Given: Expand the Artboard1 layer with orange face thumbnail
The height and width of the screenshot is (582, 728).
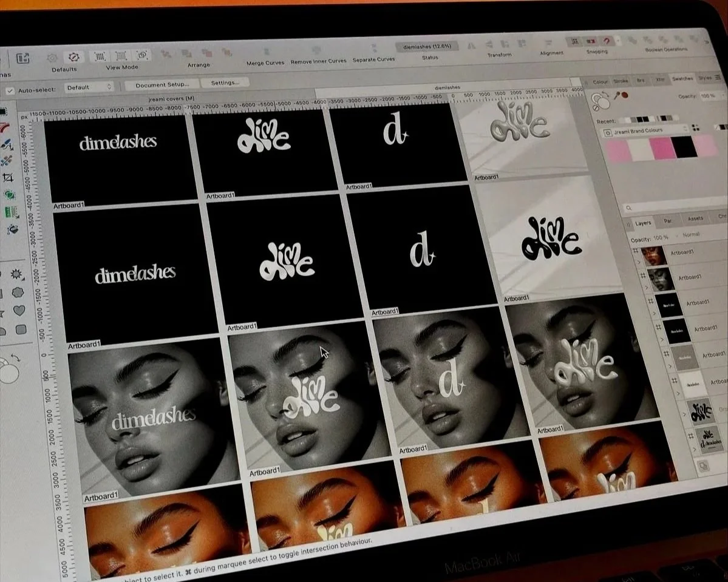Looking at the screenshot, I should [x=639, y=263].
